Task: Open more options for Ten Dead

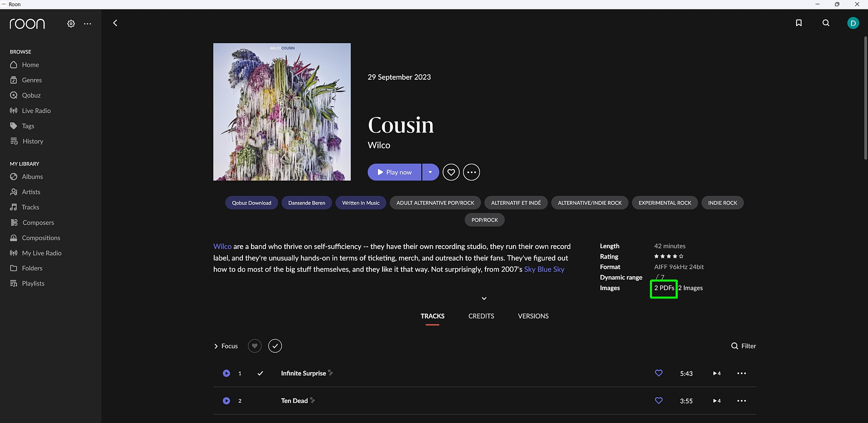Action: pyautogui.click(x=742, y=401)
